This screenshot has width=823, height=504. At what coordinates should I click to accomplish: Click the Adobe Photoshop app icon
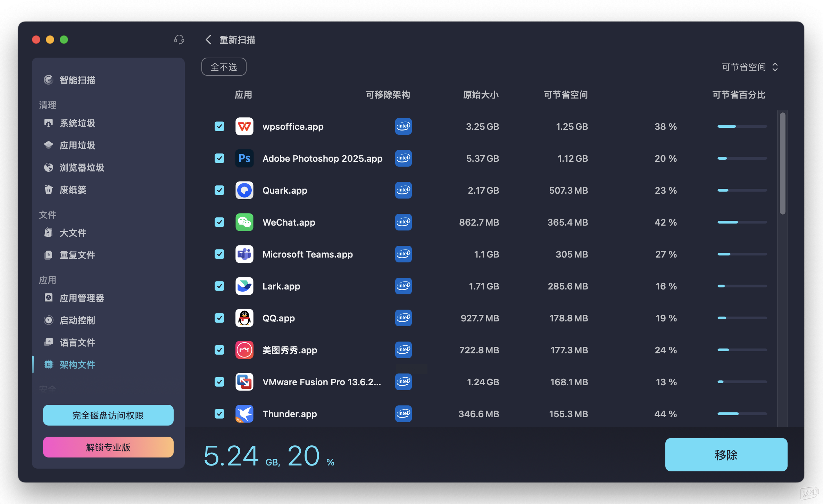tap(244, 158)
